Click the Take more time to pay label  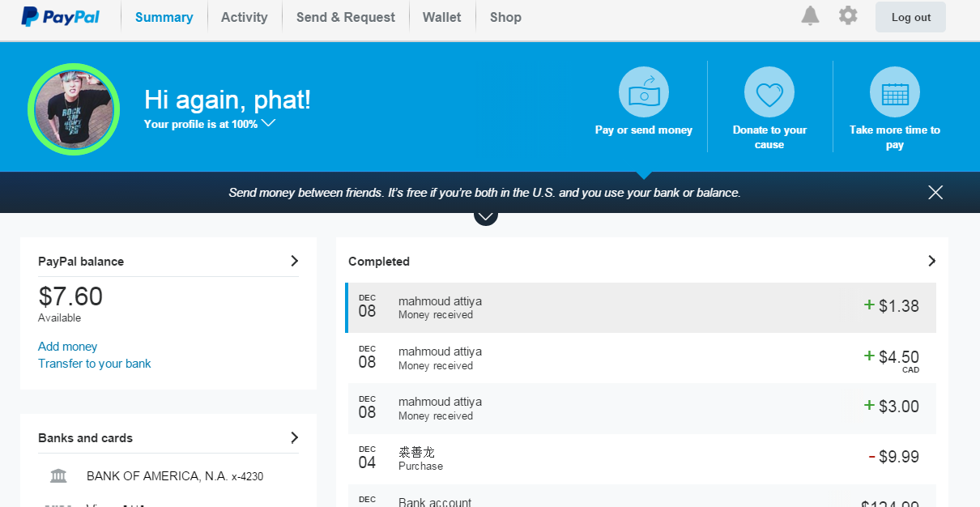coord(895,137)
